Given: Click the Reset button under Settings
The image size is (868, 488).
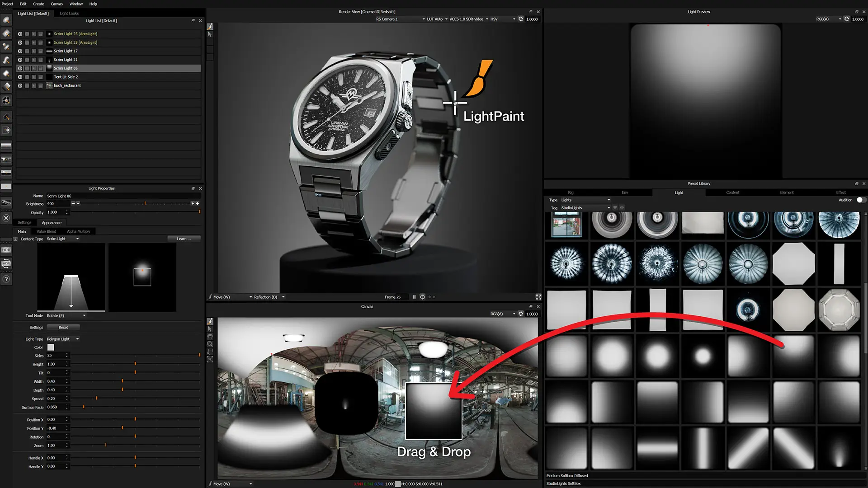Looking at the screenshot, I should [x=63, y=327].
